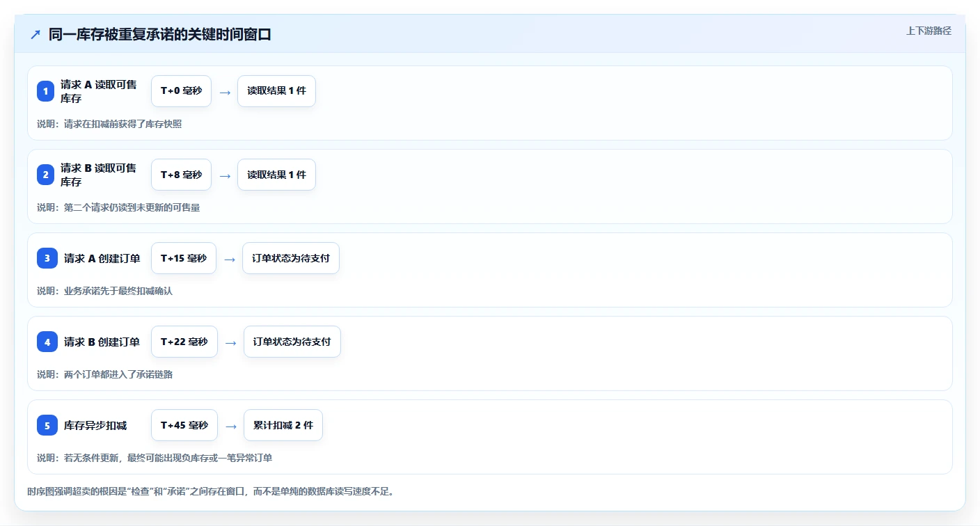
Task: Click note about 负库存或一笔异常订单
Action: pos(155,458)
